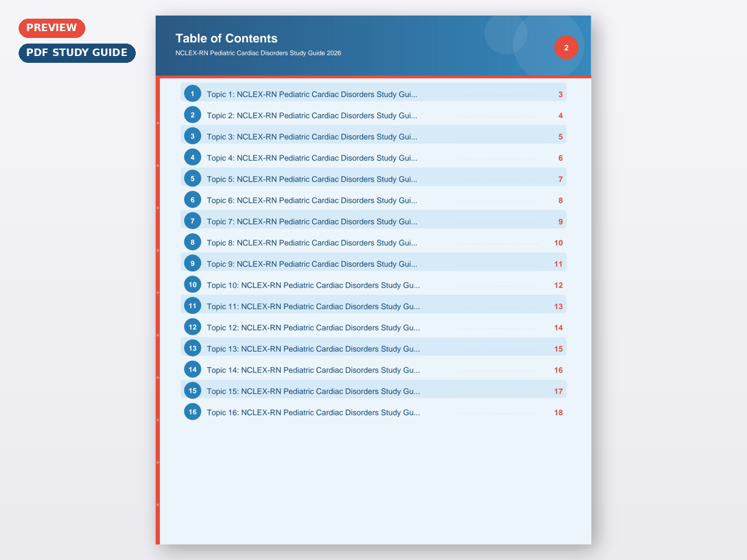
Task: Select the Topic 7 entry title
Action: click(312, 222)
